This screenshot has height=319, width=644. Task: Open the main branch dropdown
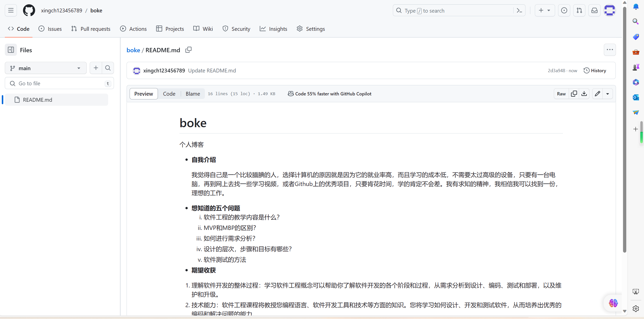(x=45, y=68)
